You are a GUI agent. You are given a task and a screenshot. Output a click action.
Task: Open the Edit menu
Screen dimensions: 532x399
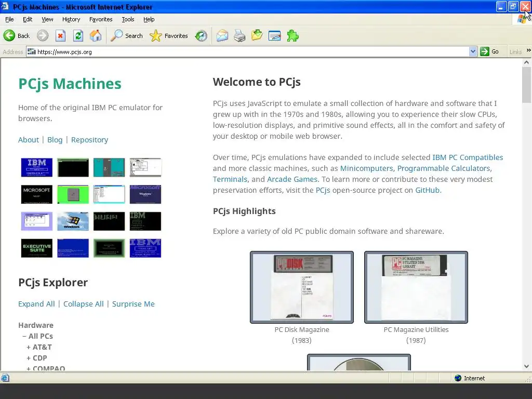[x=28, y=19]
